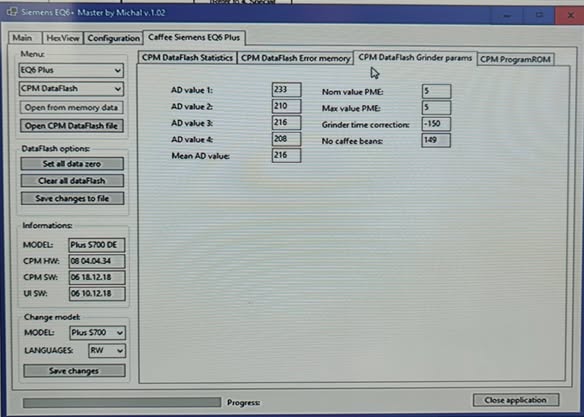Switch to the Main tab
Screen dimensions: 584x417
click(25, 38)
